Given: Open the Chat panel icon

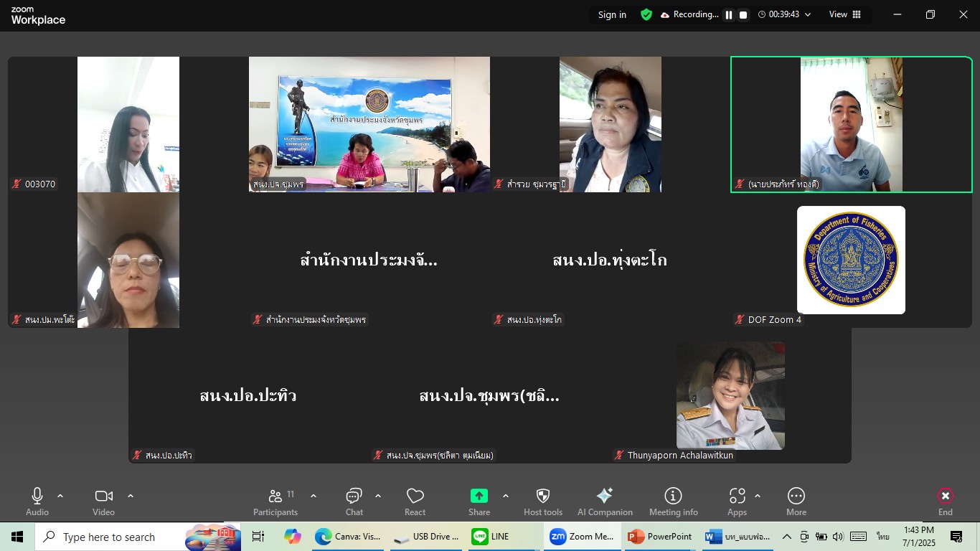Looking at the screenshot, I should coord(354,496).
